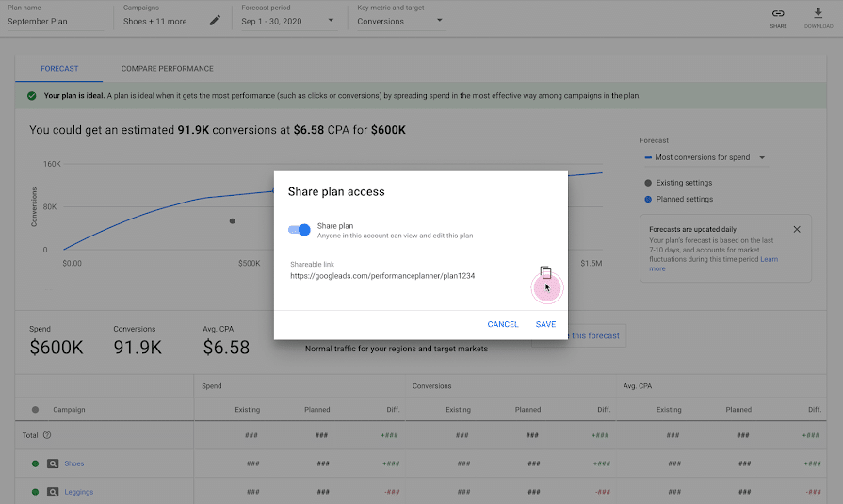Click the green status dot for Leggings
843x504 pixels.
pos(35,492)
